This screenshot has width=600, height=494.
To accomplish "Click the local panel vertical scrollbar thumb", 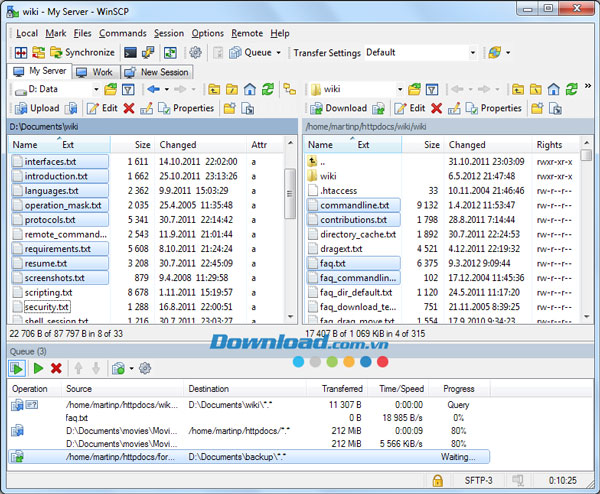I will [x=290, y=194].
